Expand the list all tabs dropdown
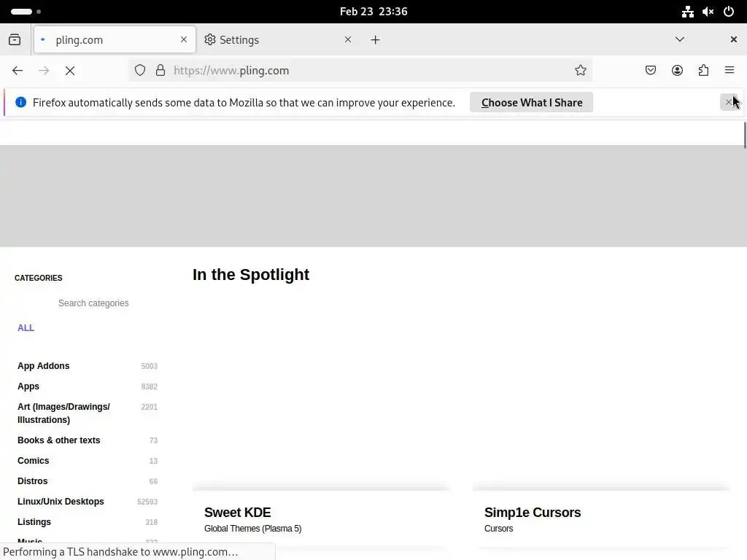The image size is (747, 560). [680, 39]
